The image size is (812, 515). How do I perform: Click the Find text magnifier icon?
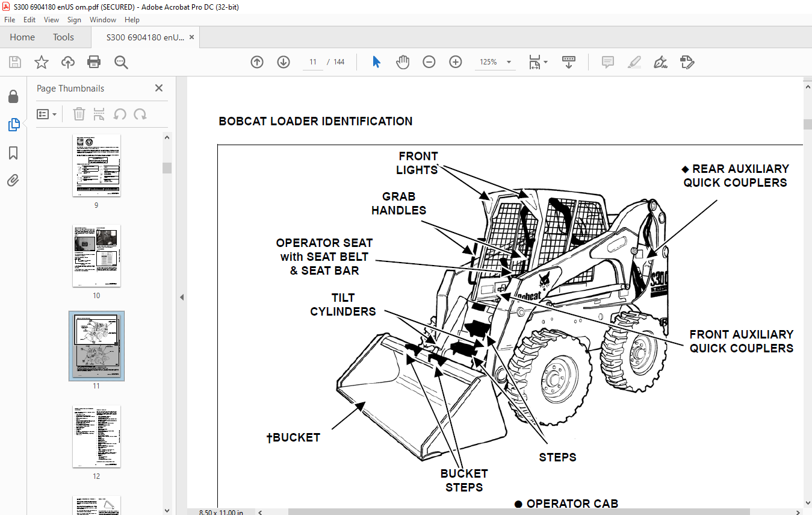(121, 62)
